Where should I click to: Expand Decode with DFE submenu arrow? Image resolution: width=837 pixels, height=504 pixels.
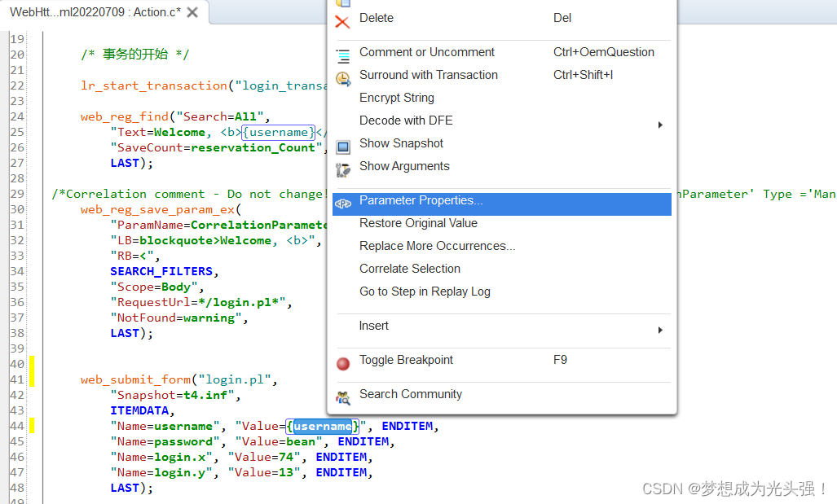[x=660, y=125]
